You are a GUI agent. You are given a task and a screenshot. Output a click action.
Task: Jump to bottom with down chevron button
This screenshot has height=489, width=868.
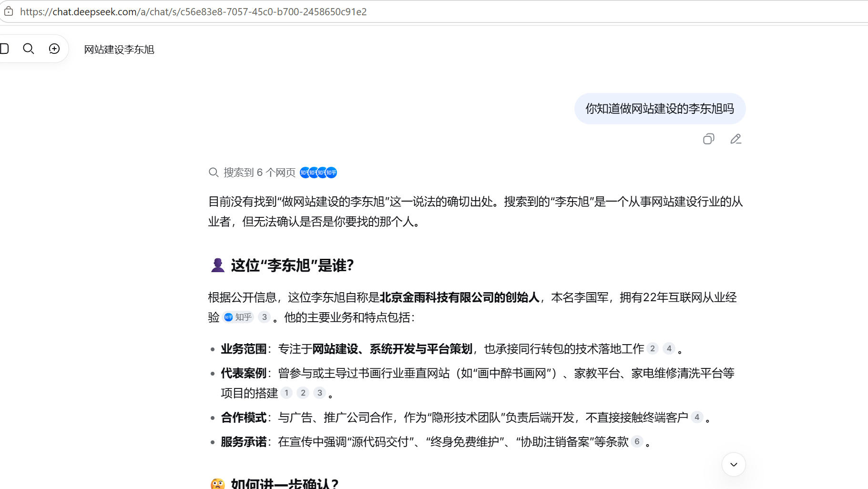click(x=734, y=464)
